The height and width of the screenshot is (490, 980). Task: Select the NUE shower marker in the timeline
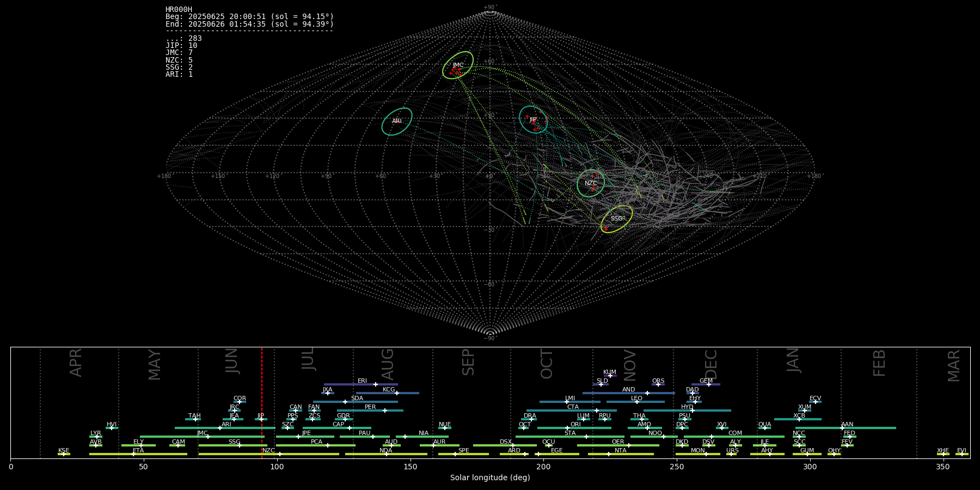pos(445,428)
